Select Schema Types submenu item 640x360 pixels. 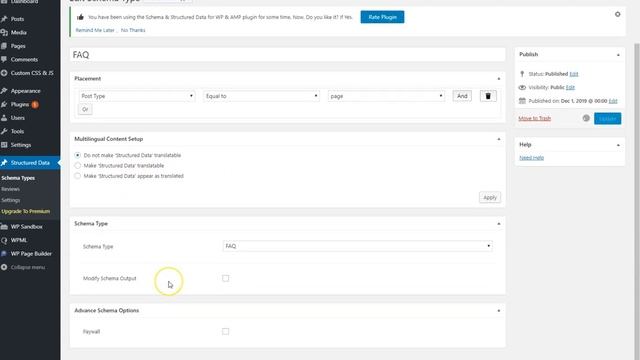click(18, 178)
